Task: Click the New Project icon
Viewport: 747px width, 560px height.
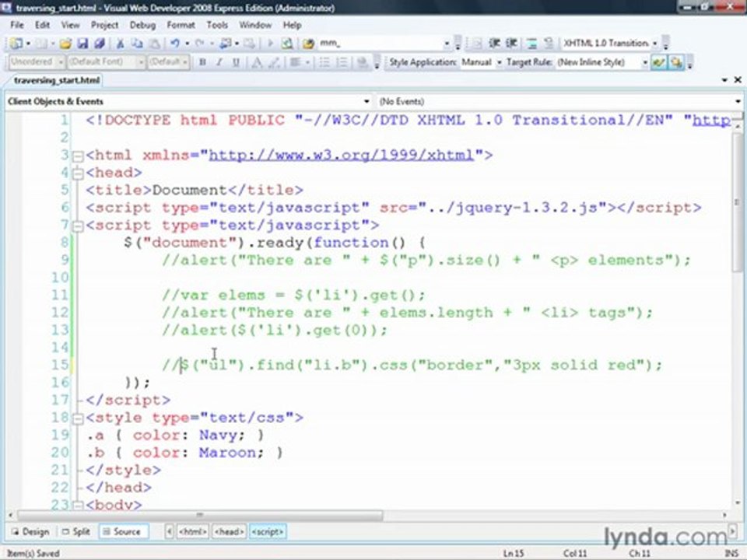Action: click(x=16, y=44)
